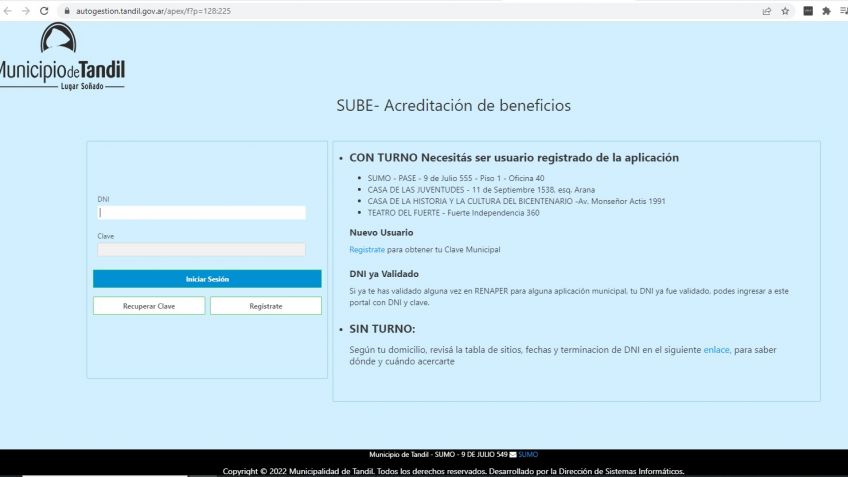Bookmark the page with the star icon
This screenshot has height=477, width=848.
[x=785, y=11]
